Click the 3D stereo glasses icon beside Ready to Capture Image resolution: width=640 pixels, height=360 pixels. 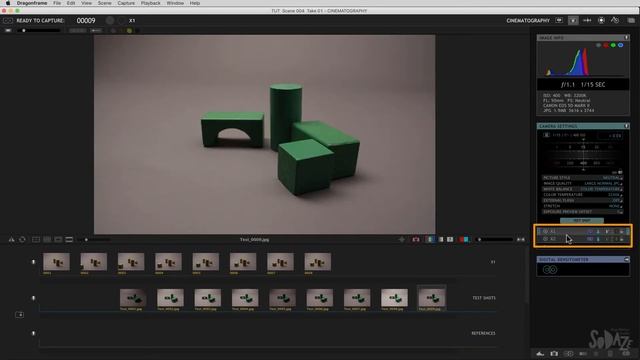coord(8,20)
